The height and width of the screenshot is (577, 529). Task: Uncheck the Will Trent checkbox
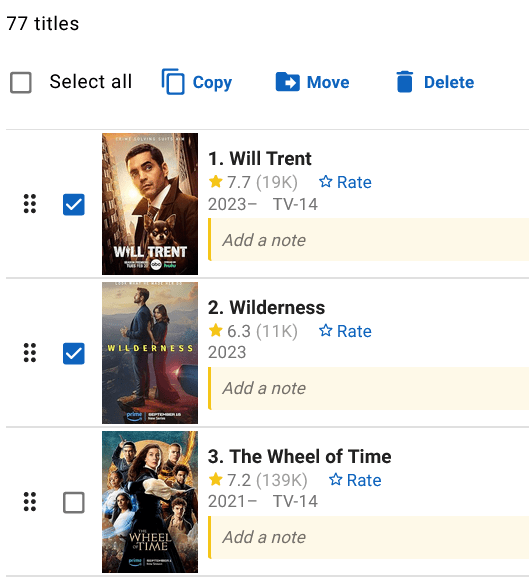(x=74, y=204)
